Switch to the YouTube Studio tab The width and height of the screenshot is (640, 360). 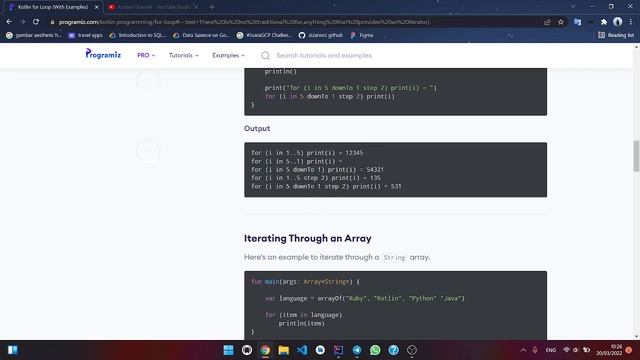[153, 7]
